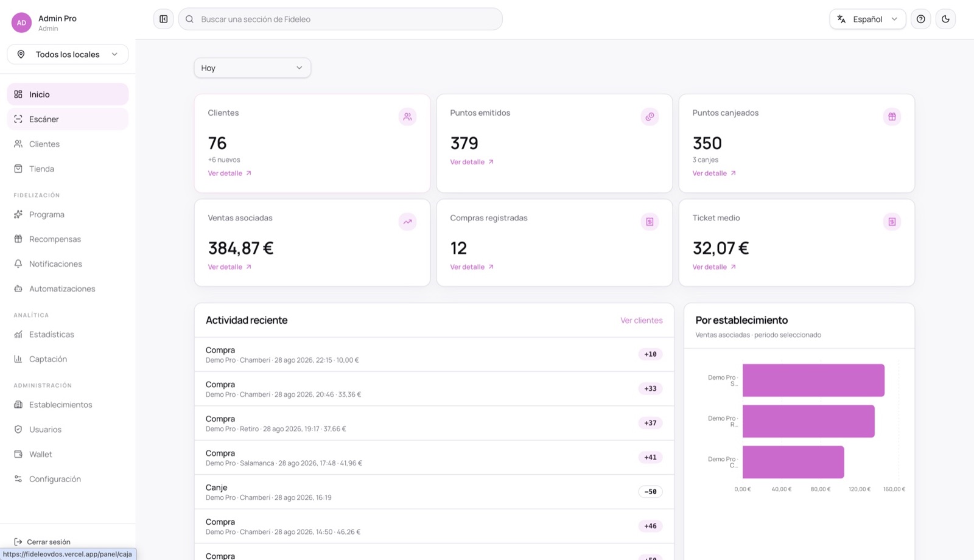This screenshot has width=974, height=560.
Task: Click the users icon on Clientes card
Action: [x=407, y=116]
